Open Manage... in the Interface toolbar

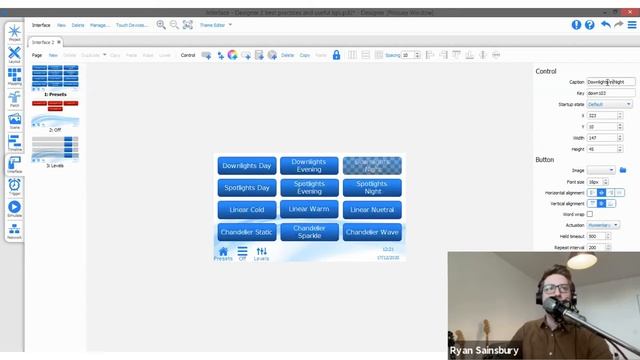point(100,25)
